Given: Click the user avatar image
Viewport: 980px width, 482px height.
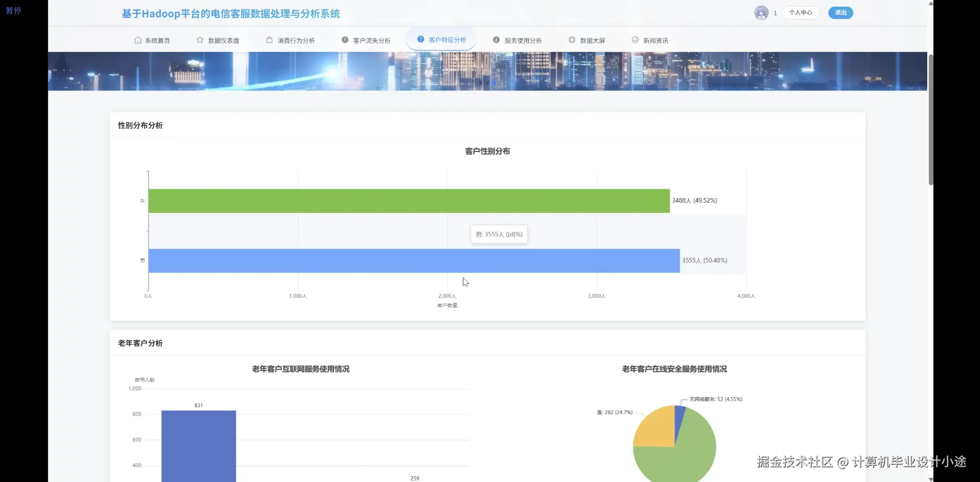Looking at the screenshot, I should pos(761,13).
